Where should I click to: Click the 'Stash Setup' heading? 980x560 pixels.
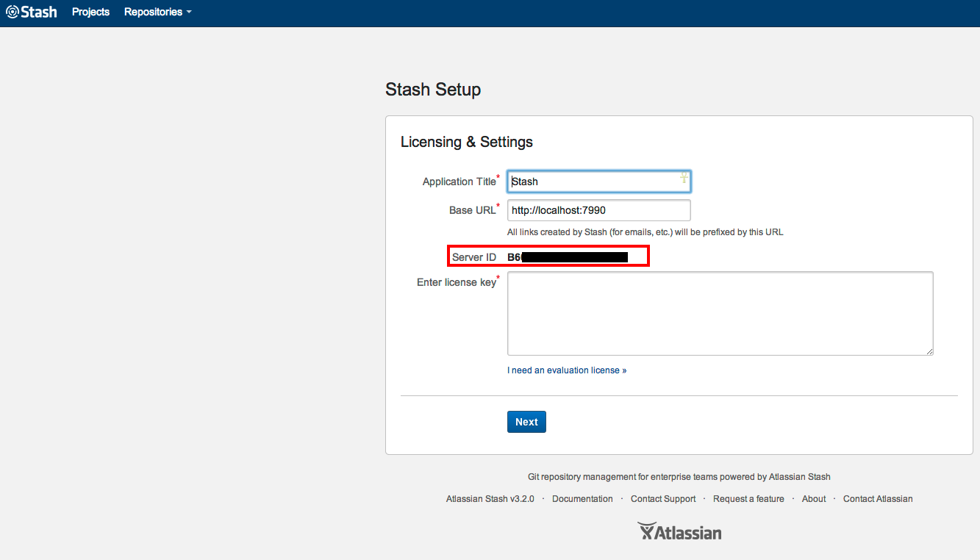coord(433,90)
